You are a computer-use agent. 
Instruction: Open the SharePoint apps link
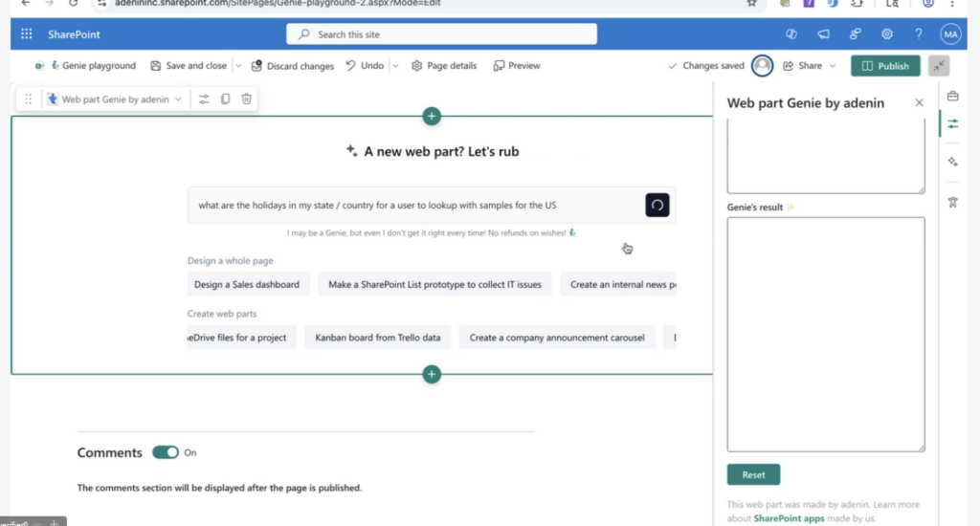click(789, 518)
